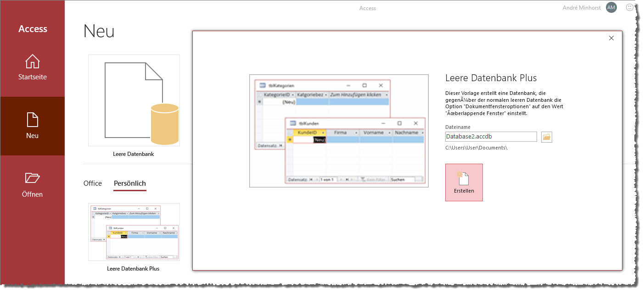Click the AM account avatar
The width and height of the screenshot is (644, 293).
point(611,7)
